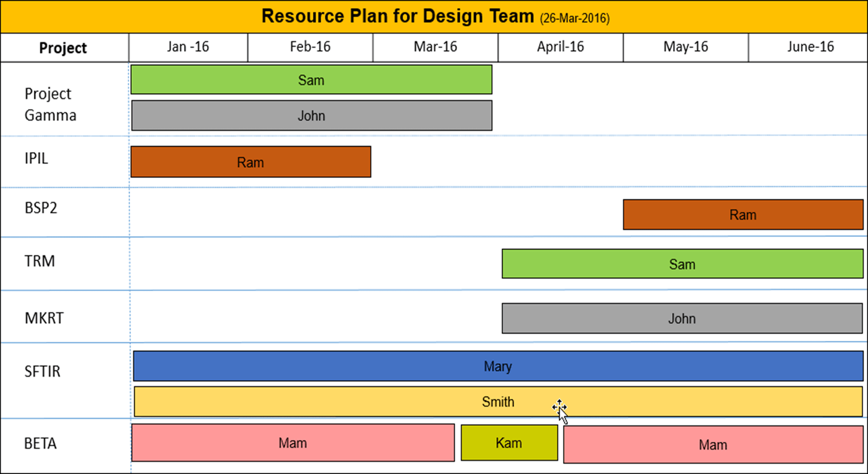This screenshot has height=474, width=868.
Task: Select the Kam bar in BETA row
Action: pos(509,443)
